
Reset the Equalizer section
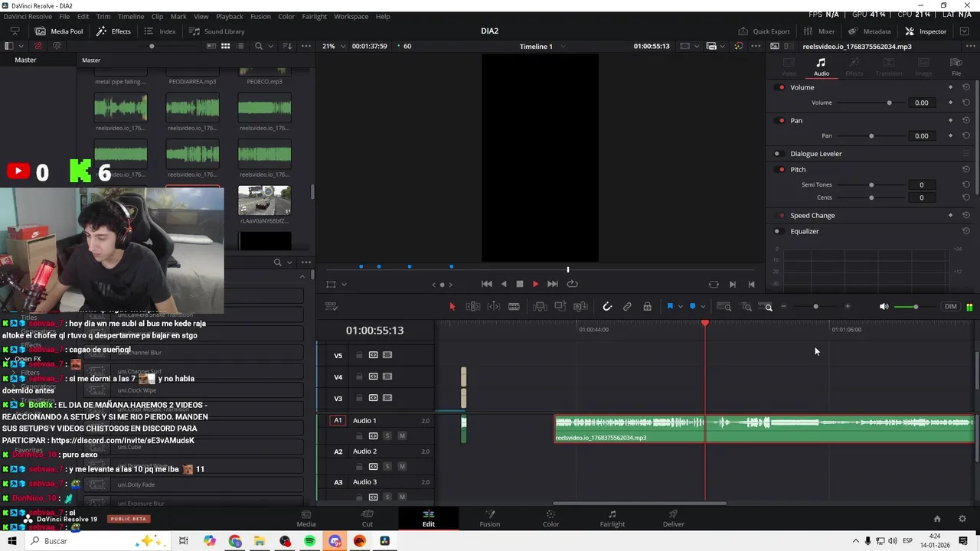[966, 231]
